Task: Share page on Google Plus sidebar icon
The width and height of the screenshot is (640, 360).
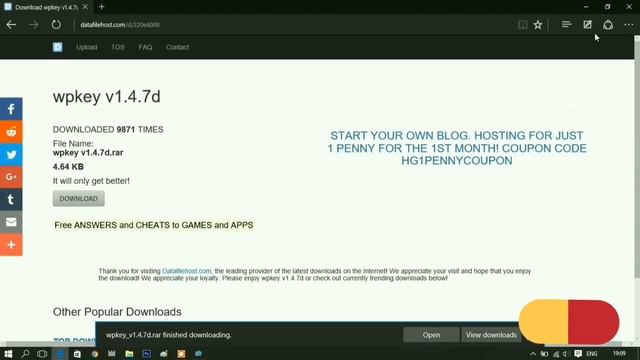Action: click(11, 177)
